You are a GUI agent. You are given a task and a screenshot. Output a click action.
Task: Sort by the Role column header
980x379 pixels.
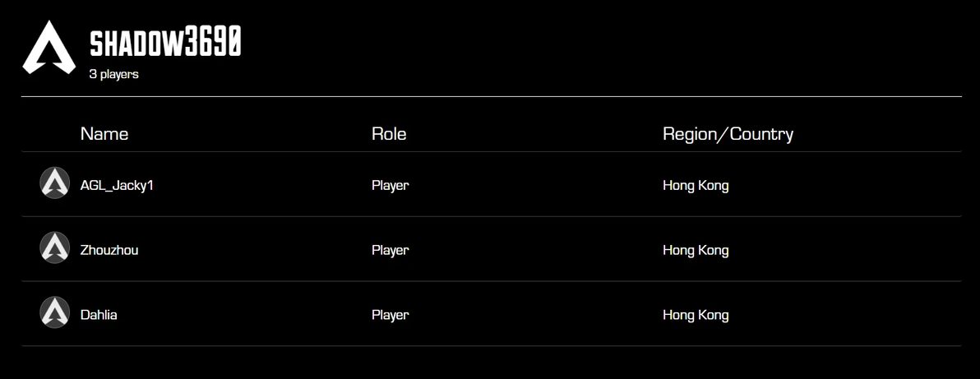389,133
